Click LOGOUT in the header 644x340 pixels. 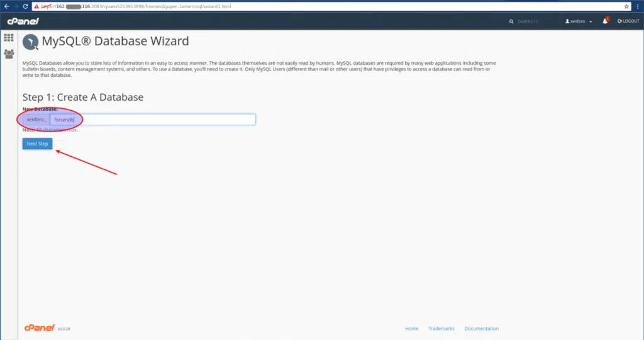tap(628, 21)
